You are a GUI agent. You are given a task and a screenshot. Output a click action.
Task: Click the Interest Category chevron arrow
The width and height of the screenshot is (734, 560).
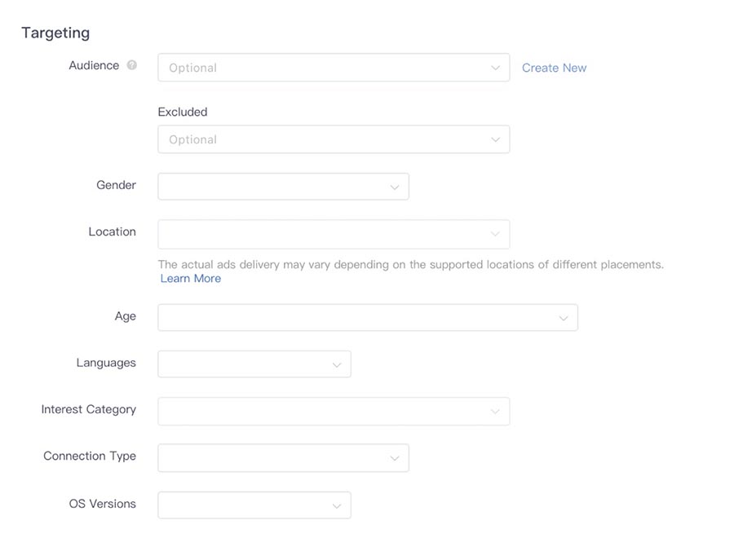pyautogui.click(x=495, y=412)
